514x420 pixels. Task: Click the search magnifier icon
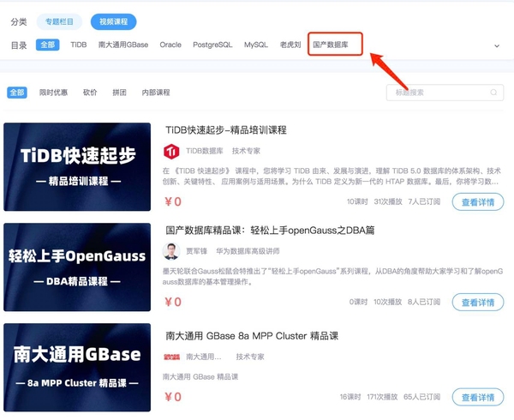(x=493, y=93)
